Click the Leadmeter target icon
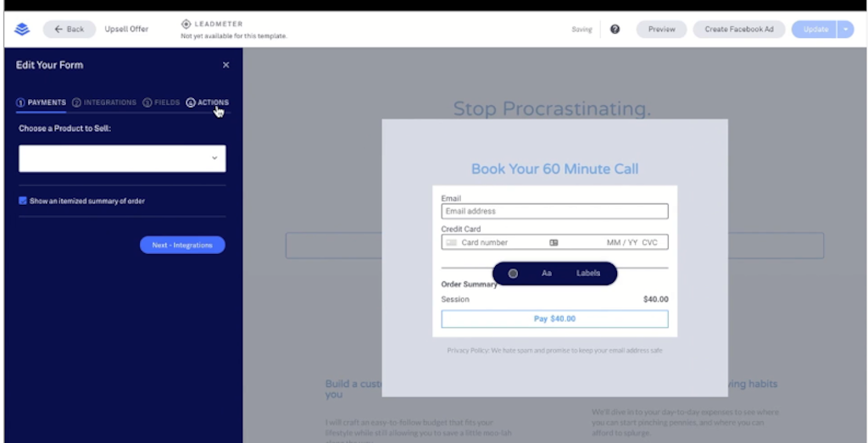This screenshot has height=443, width=868. pos(186,25)
